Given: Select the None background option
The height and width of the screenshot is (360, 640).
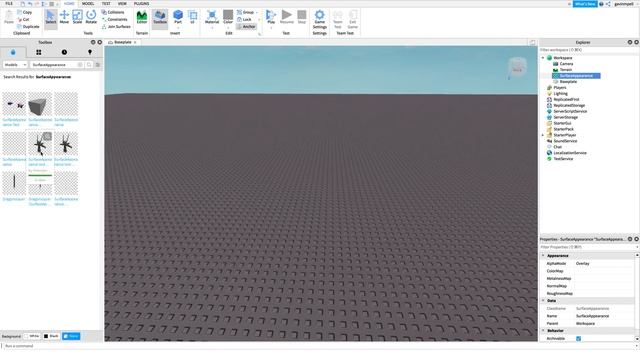Looking at the screenshot, I should point(71,336).
